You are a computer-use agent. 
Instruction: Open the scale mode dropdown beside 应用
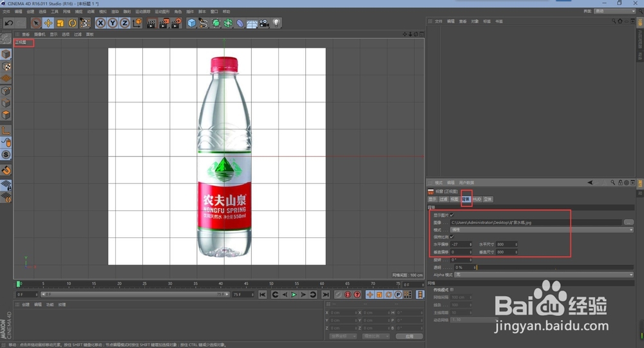(376, 336)
